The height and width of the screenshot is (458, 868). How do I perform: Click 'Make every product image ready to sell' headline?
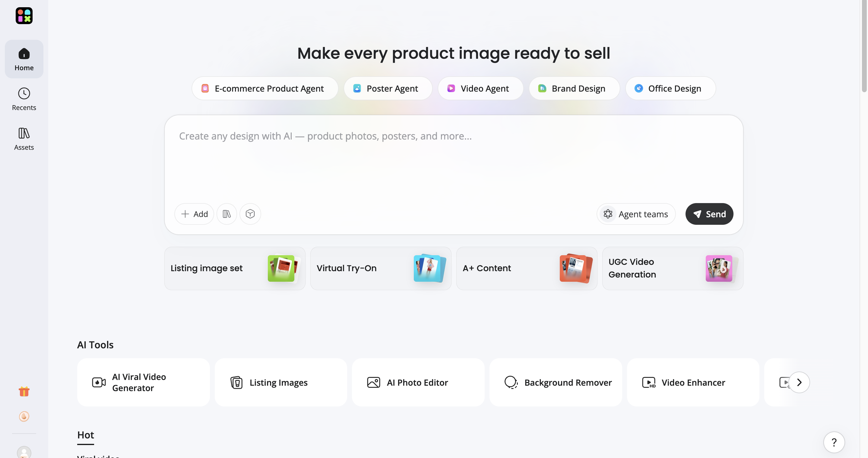click(x=454, y=53)
